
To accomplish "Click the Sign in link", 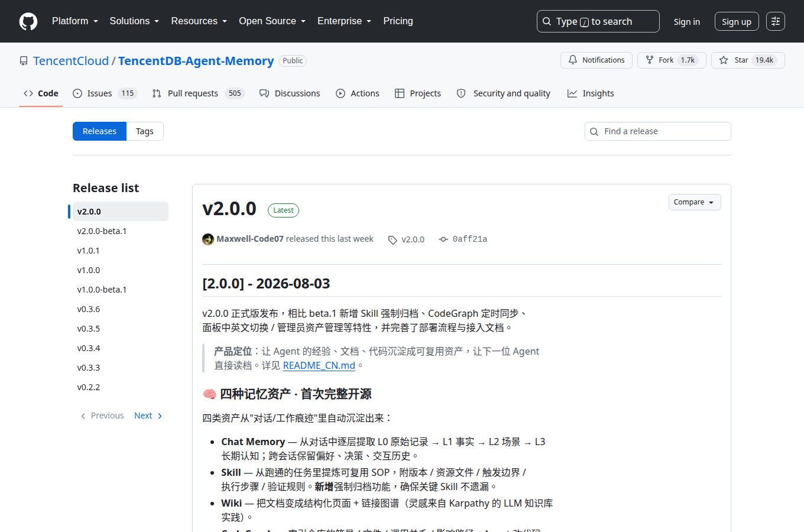I will 687,21.
